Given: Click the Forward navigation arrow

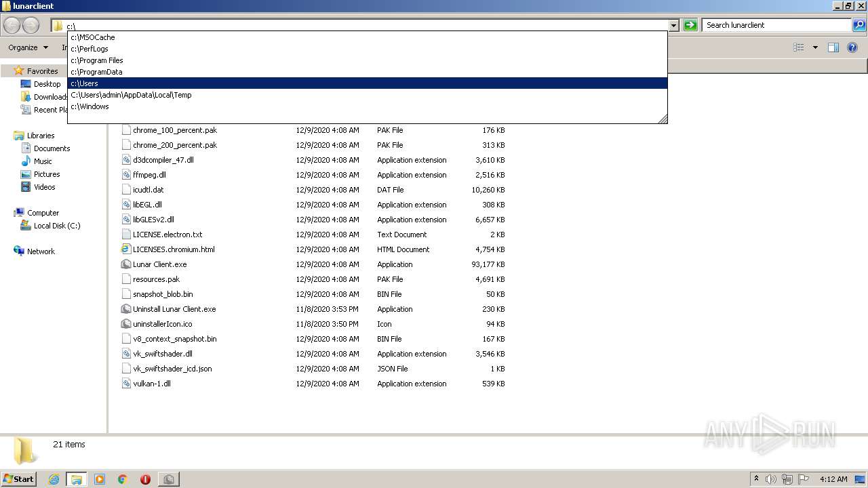Looking at the screenshot, I should tap(31, 25).
